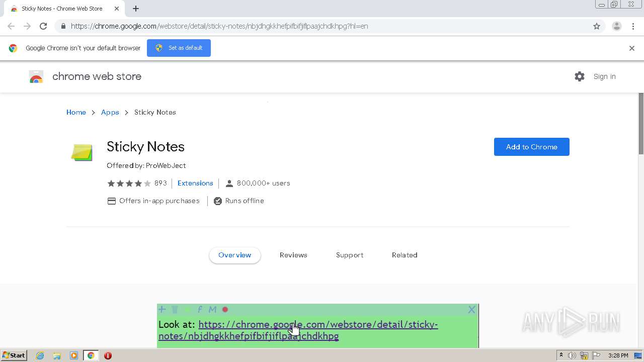Go to Apps breadcrumb
Screen dimensions: 644x362
tap(110, 112)
